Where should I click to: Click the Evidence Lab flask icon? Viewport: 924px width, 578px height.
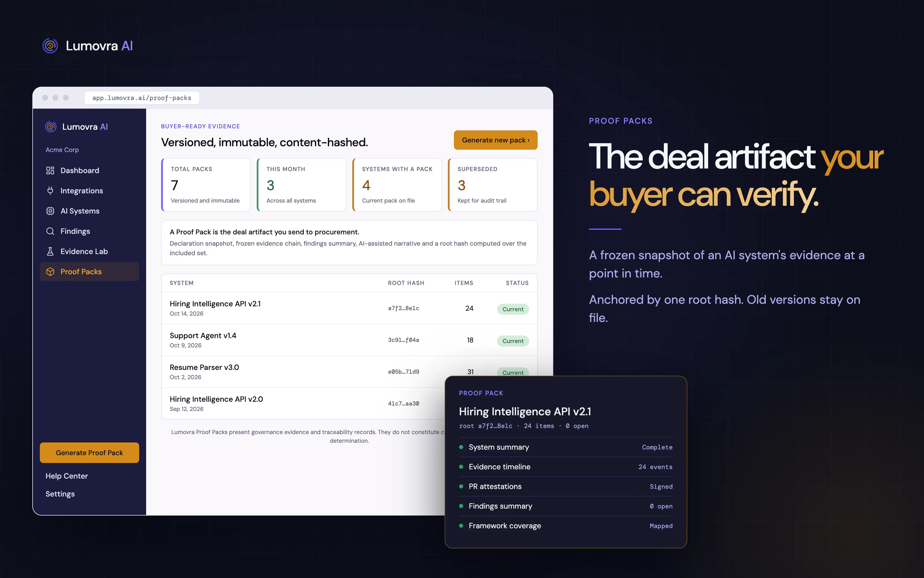pyautogui.click(x=50, y=251)
